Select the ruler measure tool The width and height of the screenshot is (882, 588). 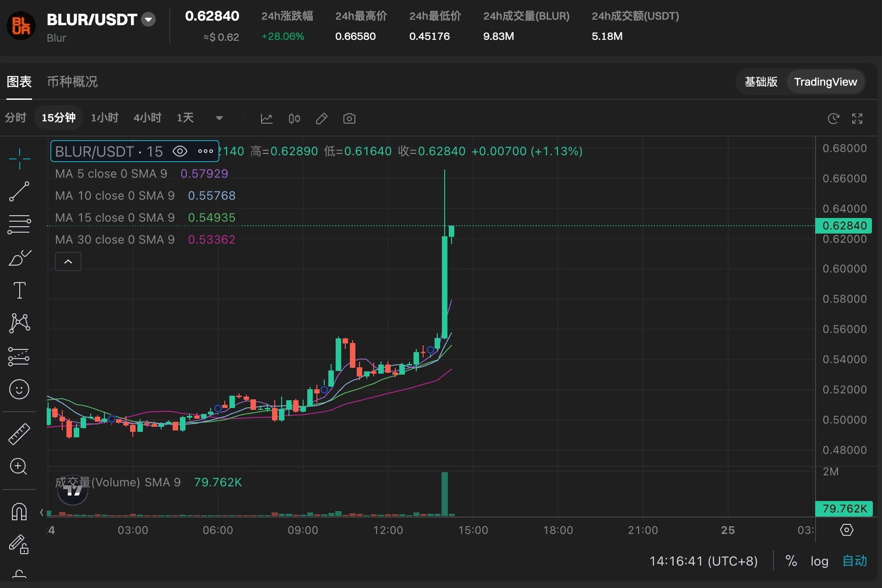tap(19, 434)
